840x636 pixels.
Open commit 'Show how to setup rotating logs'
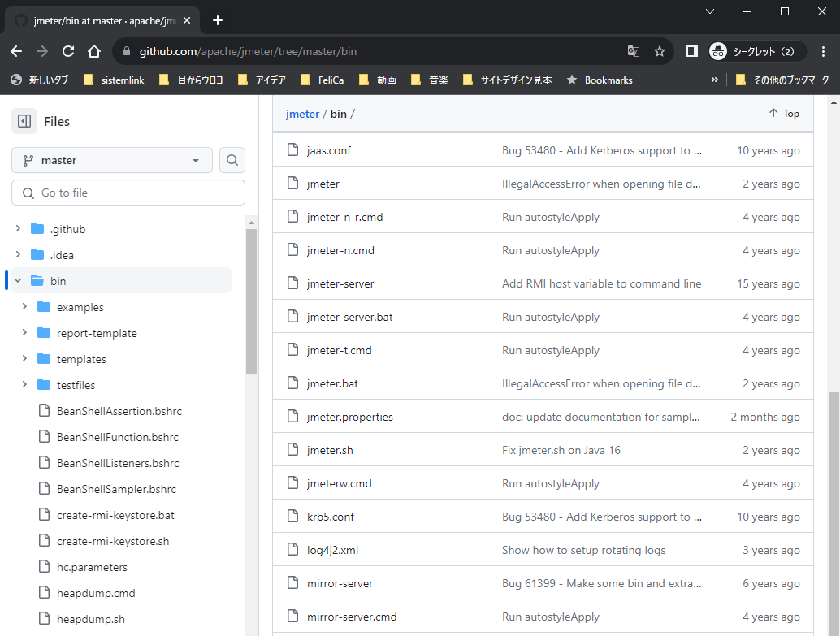click(x=583, y=550)
